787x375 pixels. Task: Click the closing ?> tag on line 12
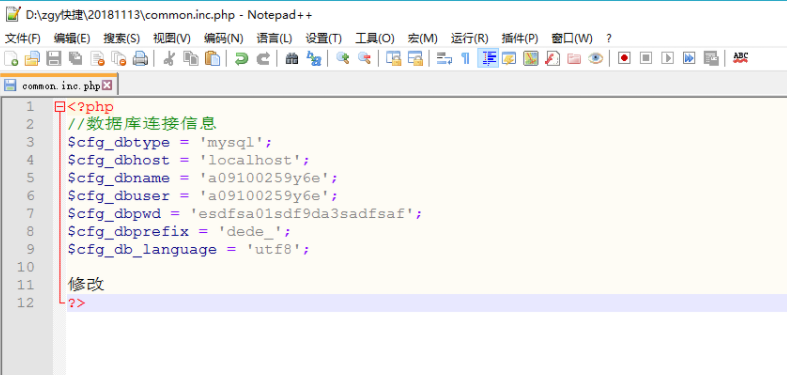pos(77,303)
